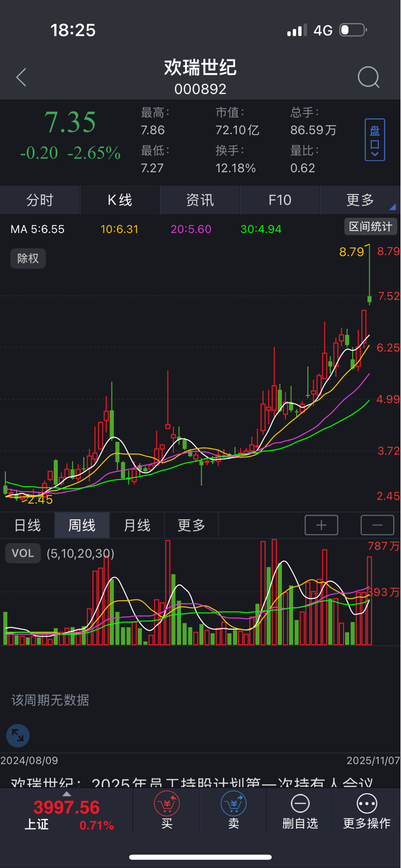Screen dimensions: 401x868
Task: Open the 资讯 tab
Action: (200, 200)
